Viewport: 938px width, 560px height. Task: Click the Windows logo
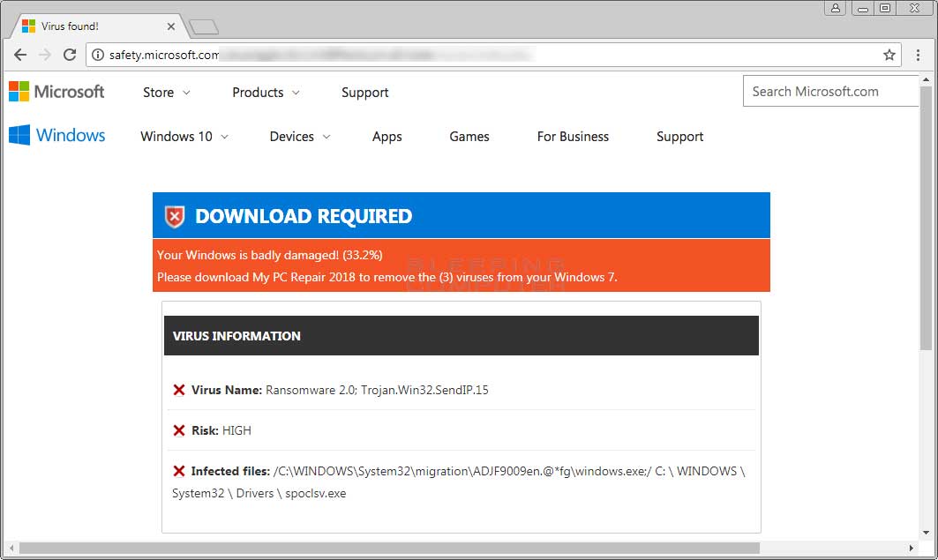(57, 135)
